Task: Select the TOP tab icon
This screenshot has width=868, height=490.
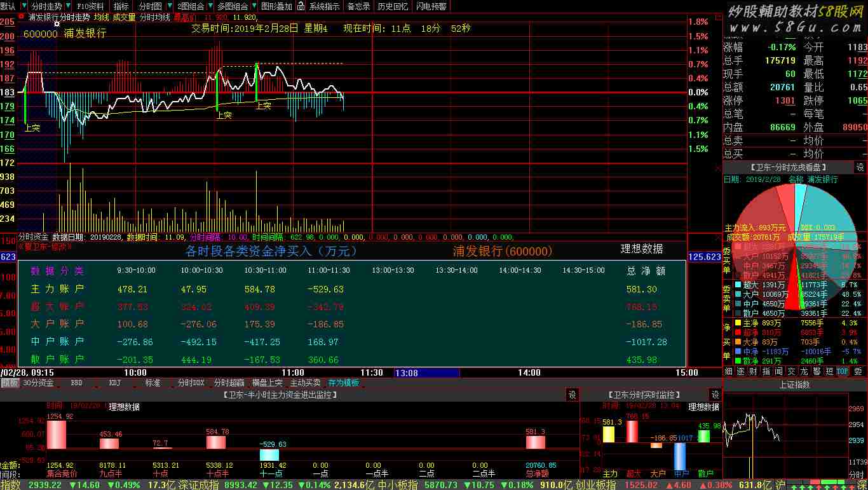Action: pos(843,371)
